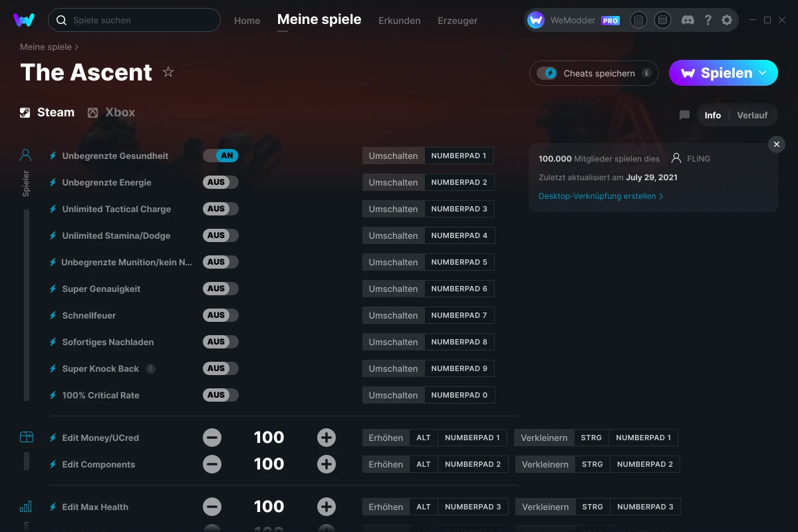Click the Super Knock Back warning info icon

coord(151,368)
